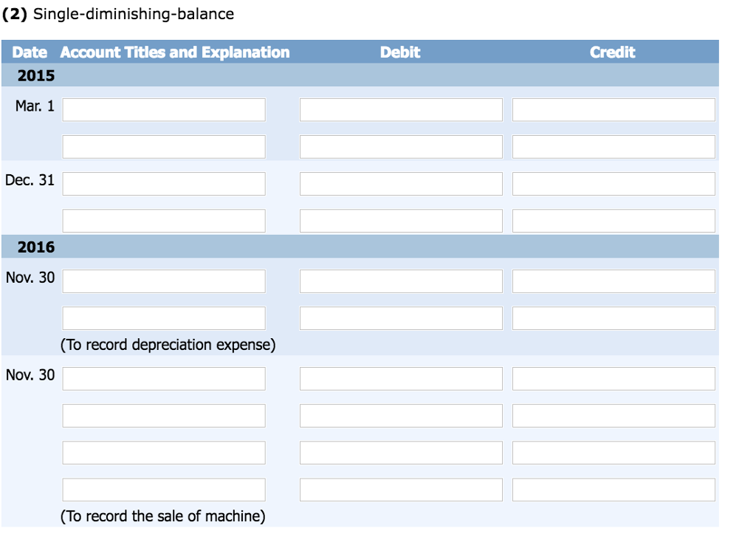Click the Dec. 31 second-row account title field
The image size is (756, 542).
[x=164, y=221]
